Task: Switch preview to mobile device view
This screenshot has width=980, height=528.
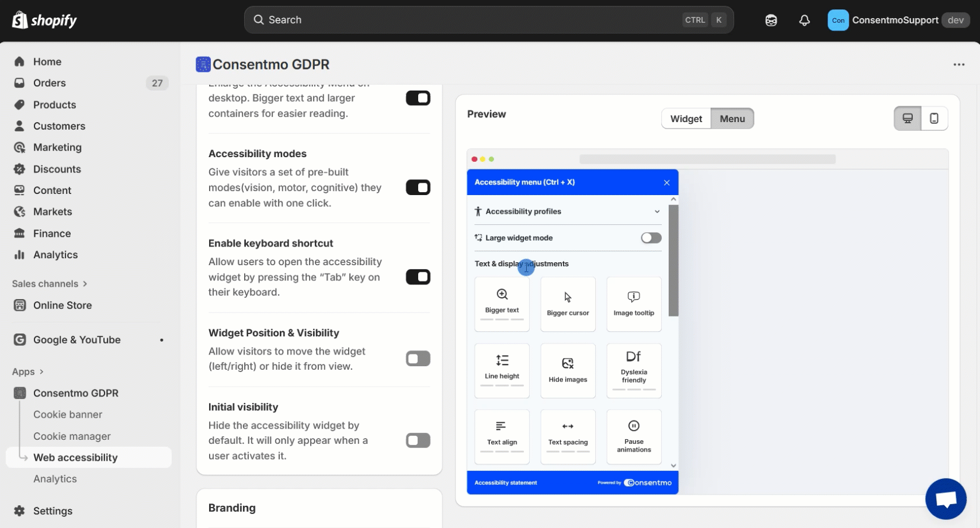Action: pyautogui.click(x=934, y=119)
